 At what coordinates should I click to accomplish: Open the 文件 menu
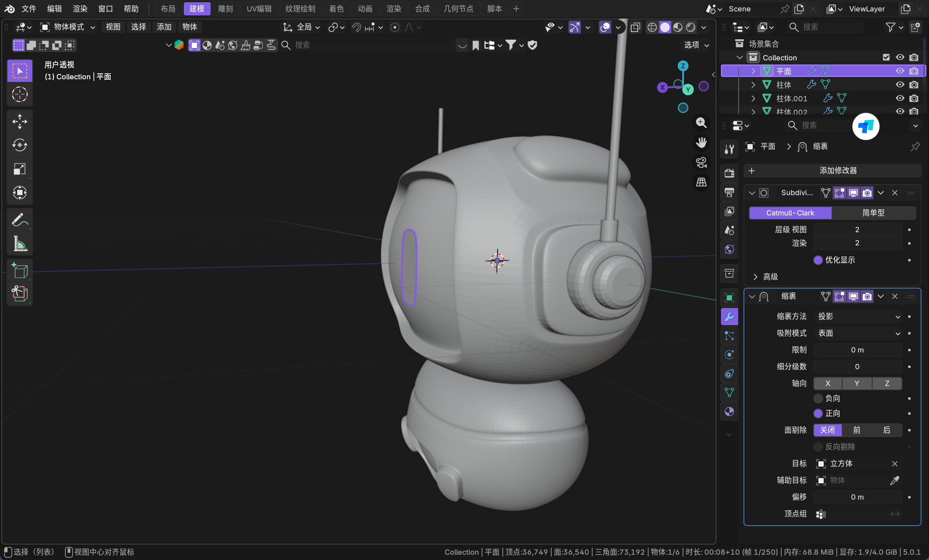point(29,9)
